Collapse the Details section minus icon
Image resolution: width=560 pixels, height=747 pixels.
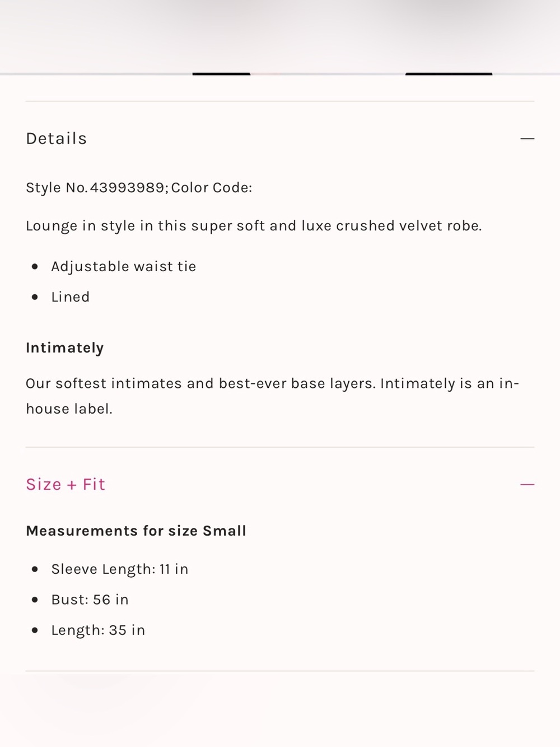tap(528, 138)
